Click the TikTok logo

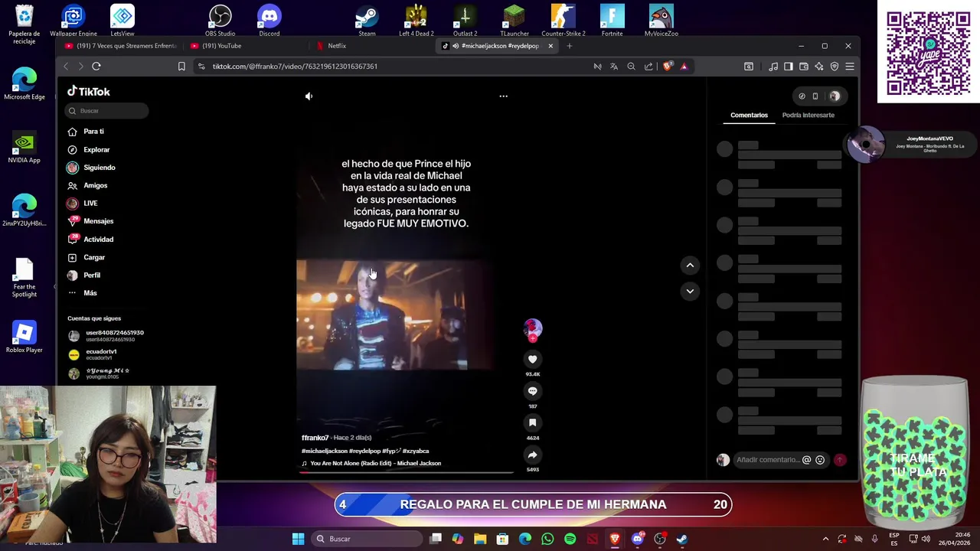click(x=89, y=91)
